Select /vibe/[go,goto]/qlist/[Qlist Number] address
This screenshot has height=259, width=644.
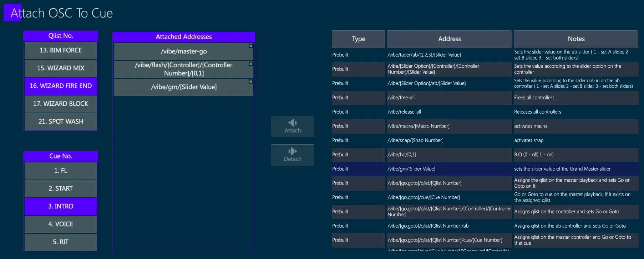449,183
